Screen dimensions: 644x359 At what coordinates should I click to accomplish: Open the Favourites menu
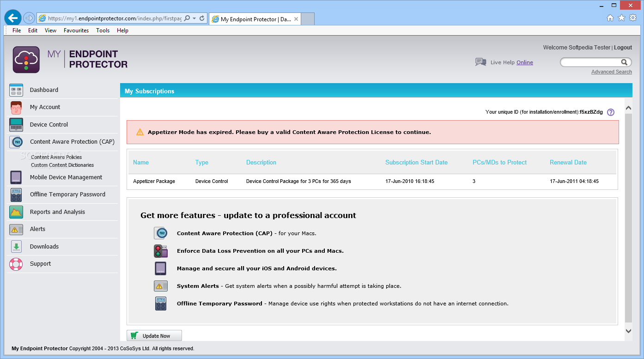tap(76, 30)
